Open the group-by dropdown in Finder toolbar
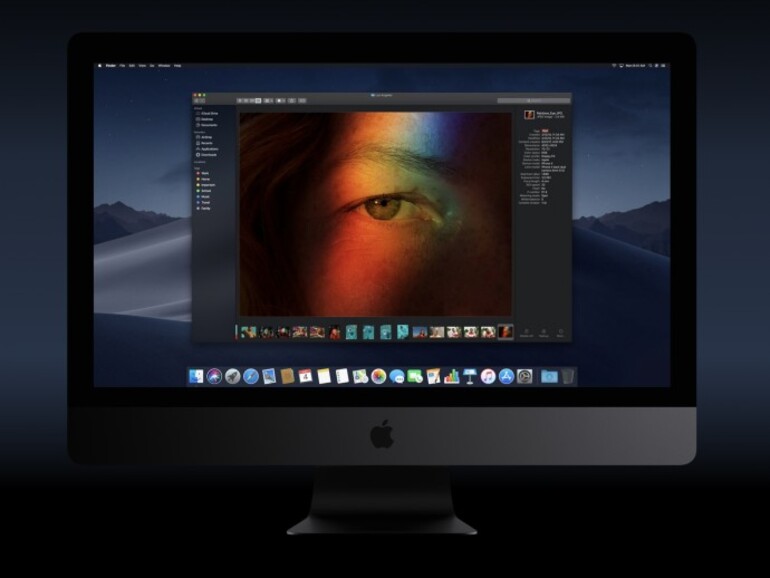This screenshot has width=770, height=578. 268,101
